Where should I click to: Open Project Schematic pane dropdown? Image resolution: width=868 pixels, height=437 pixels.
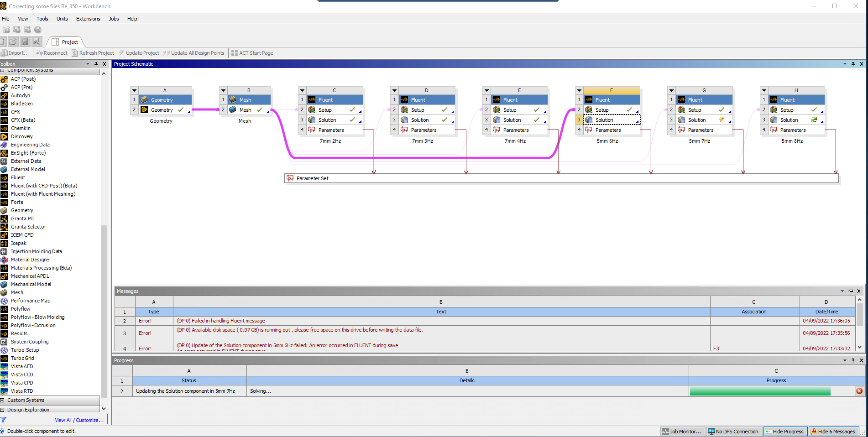(x=845, y=64)
